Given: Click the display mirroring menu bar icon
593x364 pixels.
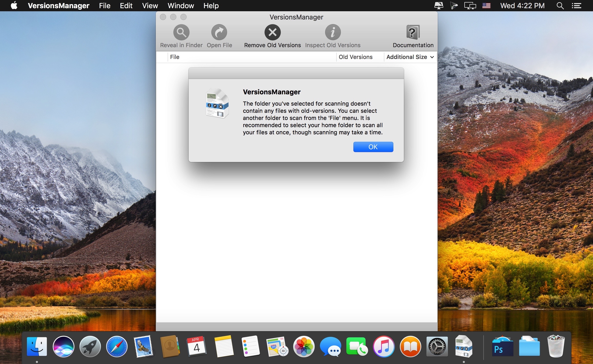Looking at the screenshot, I should (x=470, y=6).
